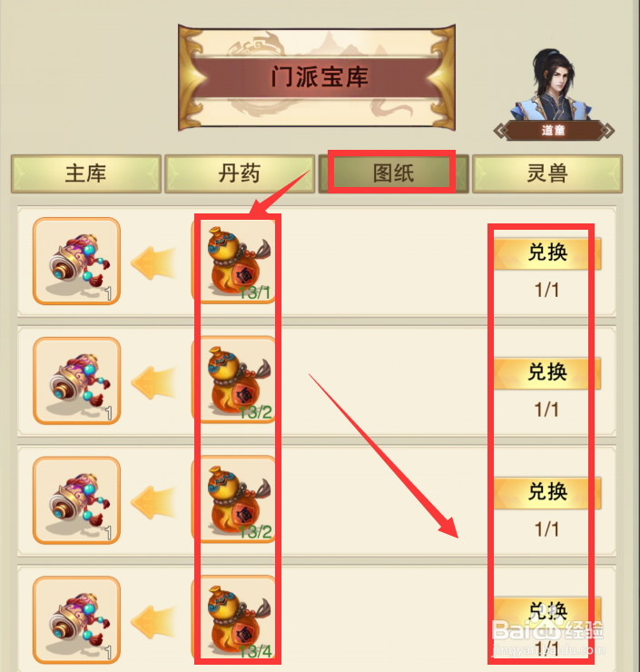Select the scroll blueprint icon in second row
The image size is (640, 672).
pyautogui.click(x=76, y=381)
